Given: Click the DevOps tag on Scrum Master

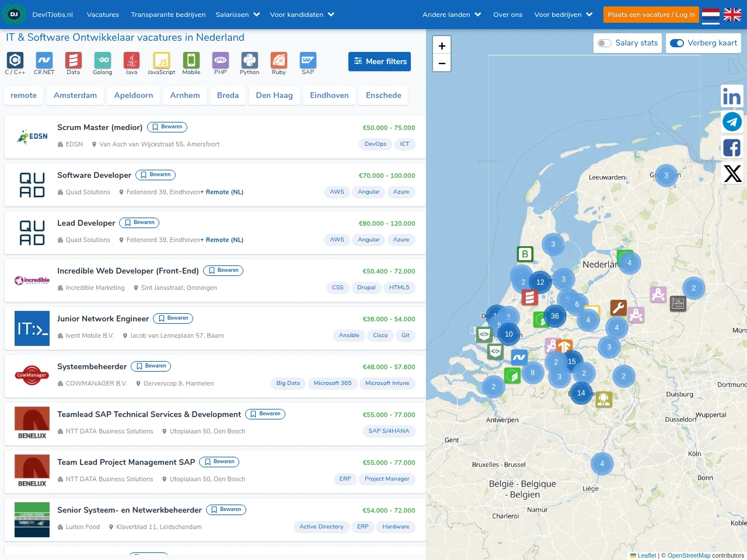Looking at the screenshot, I should click(375, 144).
